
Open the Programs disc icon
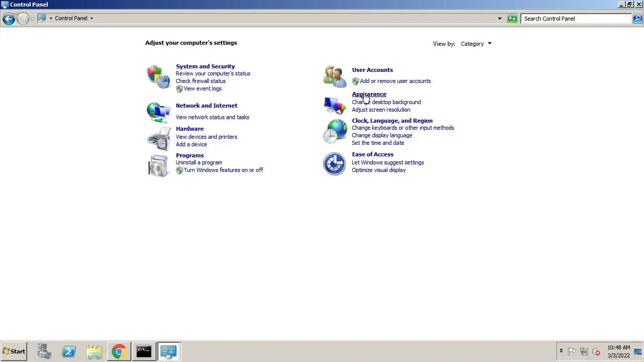pos(158,165)
